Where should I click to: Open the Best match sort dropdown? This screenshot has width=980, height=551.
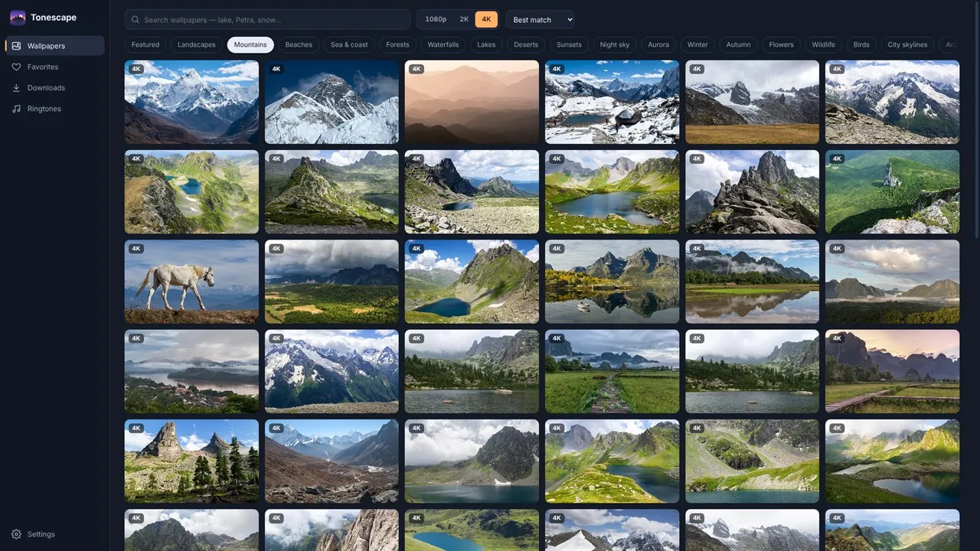pyautogui.click(x=540, y=19)
